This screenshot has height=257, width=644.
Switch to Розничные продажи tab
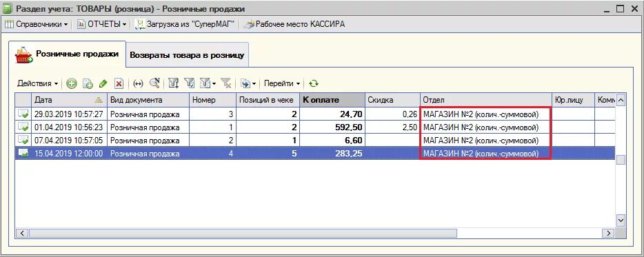pyautogui.click(x=68, y=54)
